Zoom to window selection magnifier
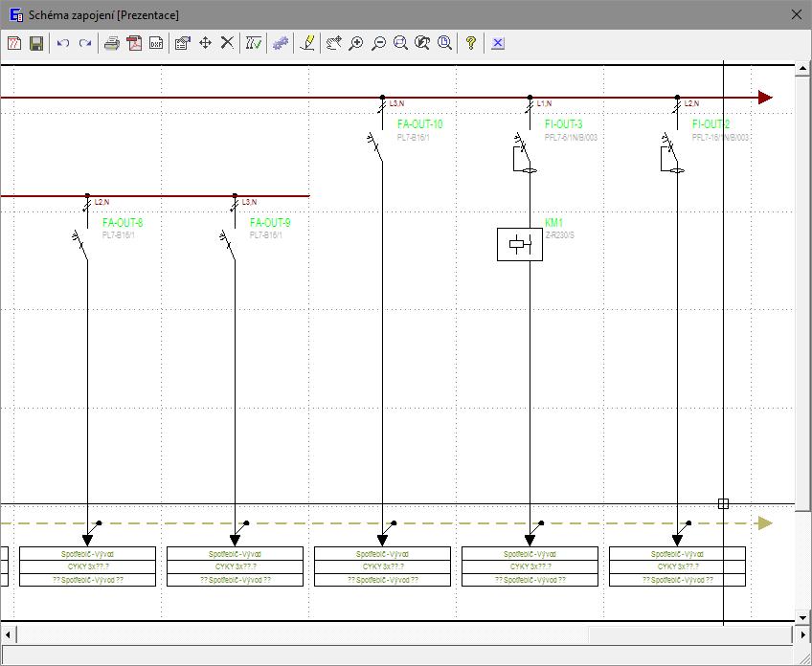This screenshot has width=812, height=666. pyautogui.click(x=400, y=43)
